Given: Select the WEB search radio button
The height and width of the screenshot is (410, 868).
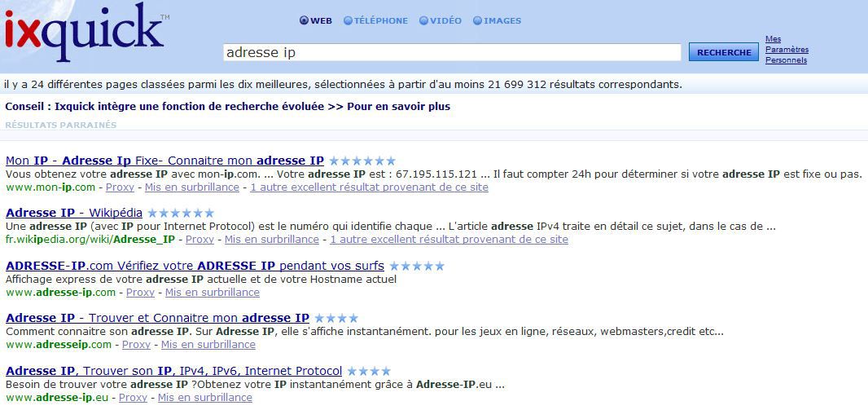Looking at the screenshot, I should coord(304,20).
